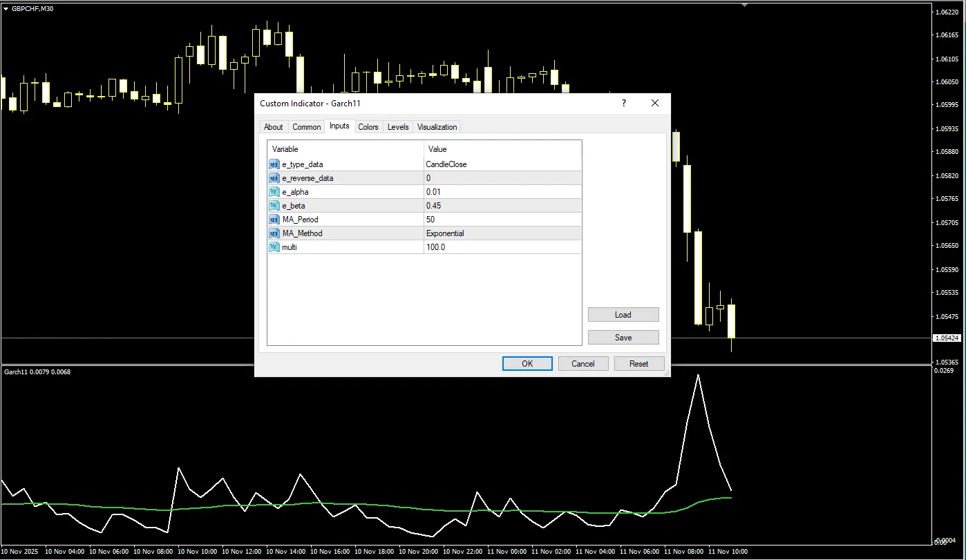966x560 pixels.
Task: Click the e_reverse_data row icon
Action: (x=274, y=178)
